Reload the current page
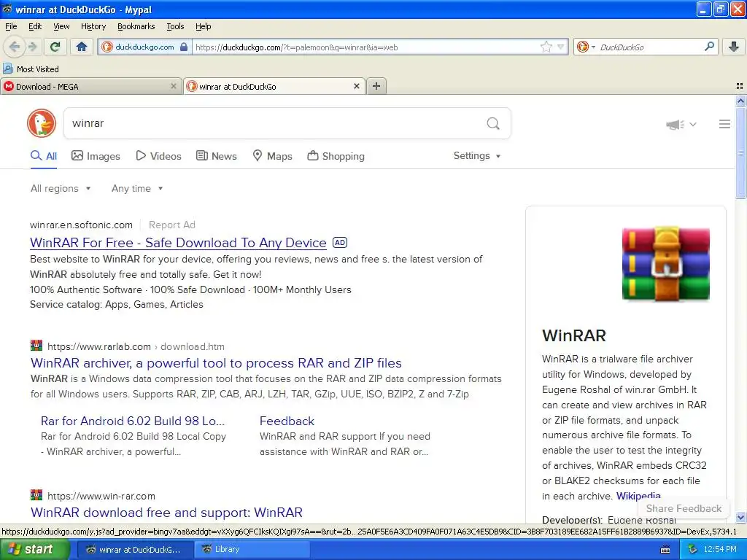Image resolution: width=747 pixels, height=560 pixels. [x=55, y=47]
